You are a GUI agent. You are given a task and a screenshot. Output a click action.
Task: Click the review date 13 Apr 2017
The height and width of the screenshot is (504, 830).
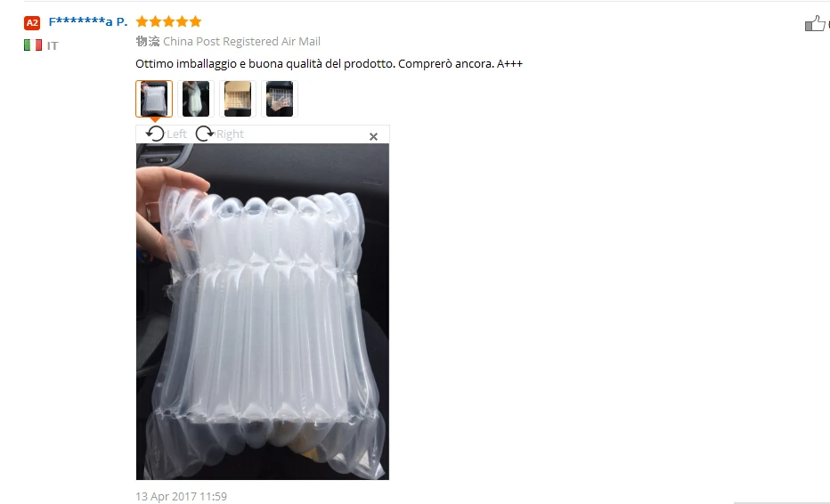coord(181,497)
